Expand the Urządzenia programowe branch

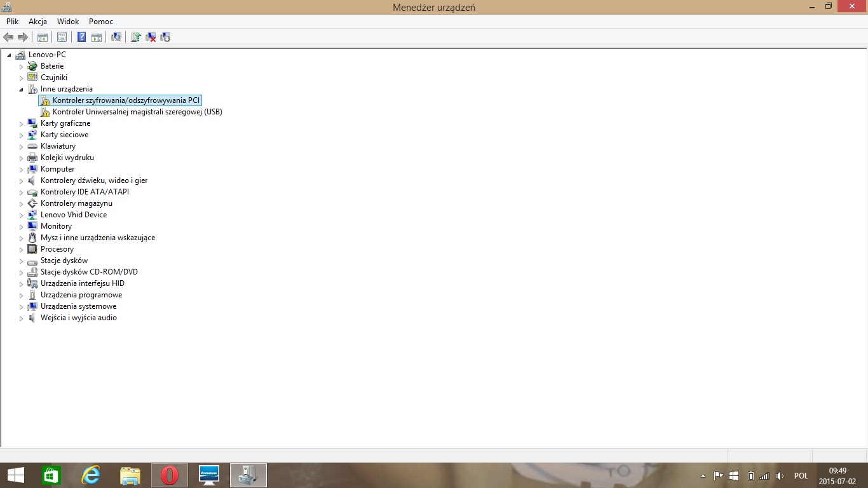(21, 295)
